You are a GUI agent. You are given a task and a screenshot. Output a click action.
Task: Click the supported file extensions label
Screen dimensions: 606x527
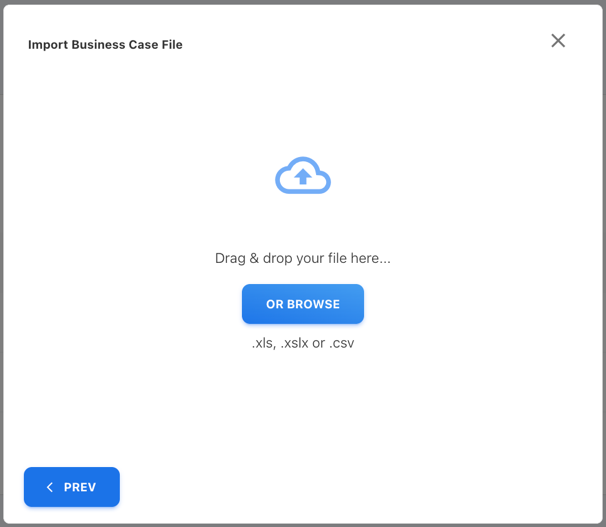303,343
